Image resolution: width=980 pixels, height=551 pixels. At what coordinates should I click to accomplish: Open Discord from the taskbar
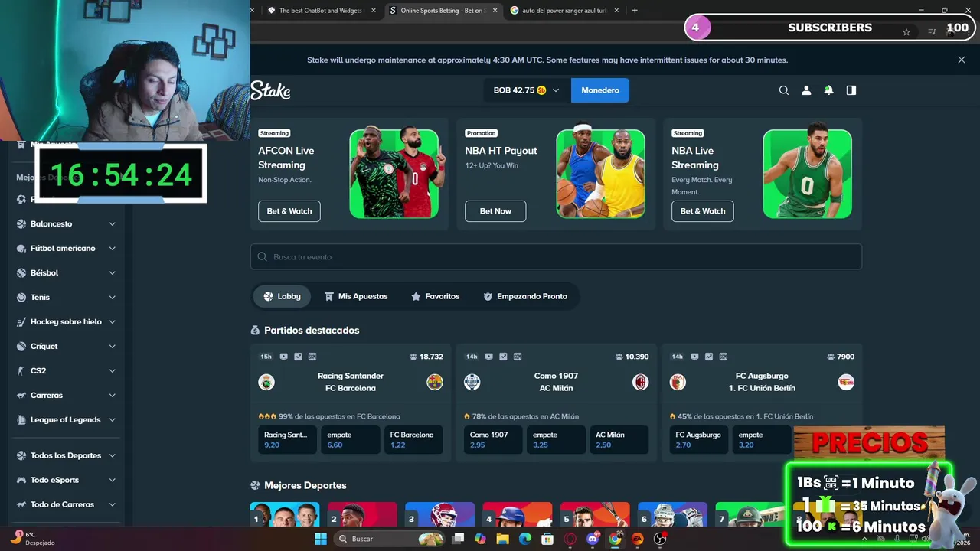[592, 539]
